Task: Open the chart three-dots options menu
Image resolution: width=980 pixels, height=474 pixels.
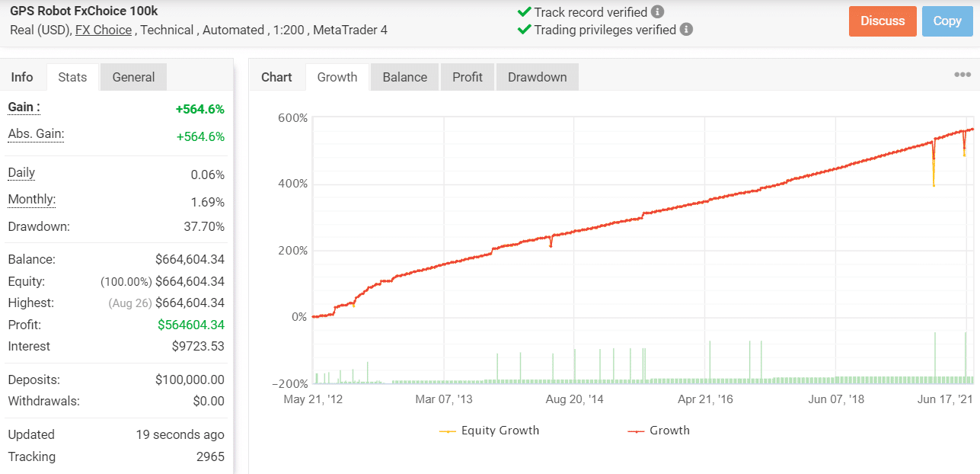Action: click(x=962, y=75)
